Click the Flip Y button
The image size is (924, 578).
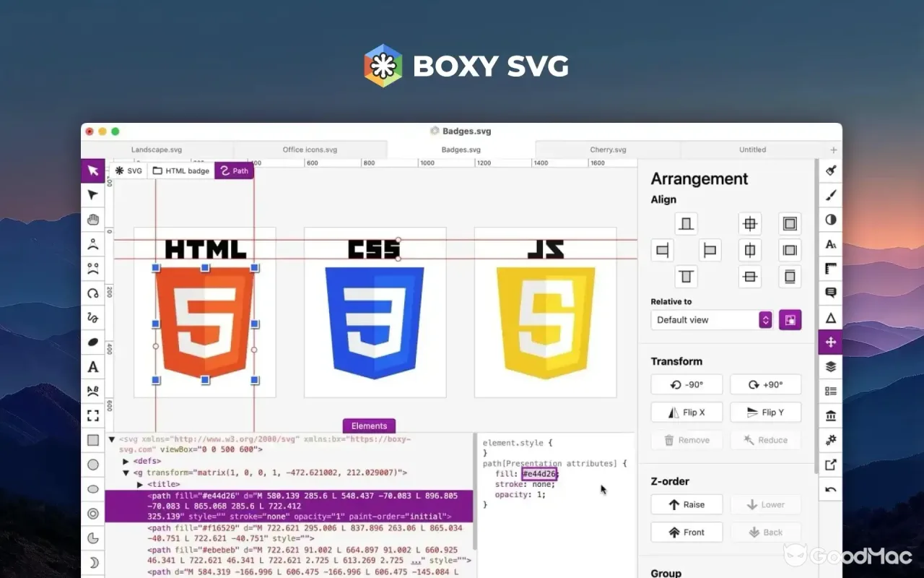pyautogui.click(x=766, y=413)
